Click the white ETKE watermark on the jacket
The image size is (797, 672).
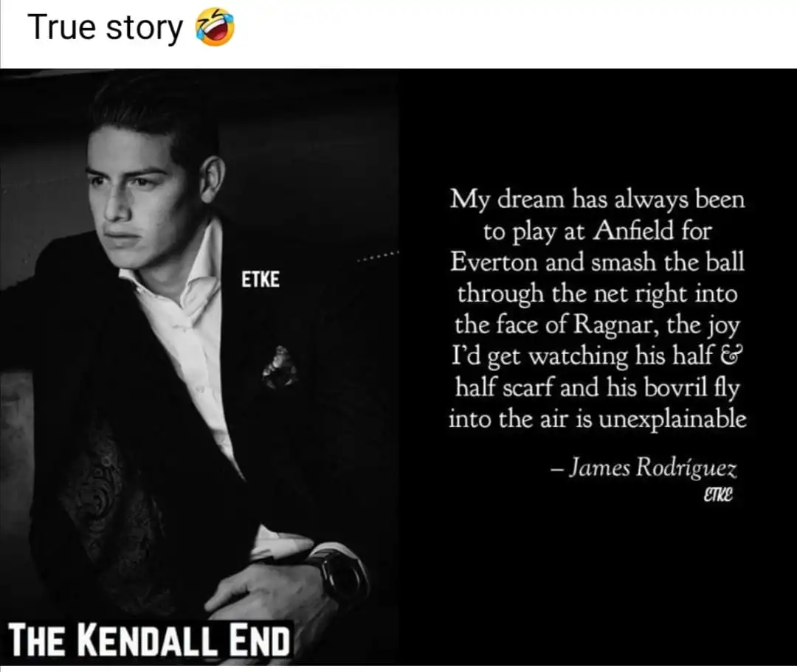coord(261,280)
